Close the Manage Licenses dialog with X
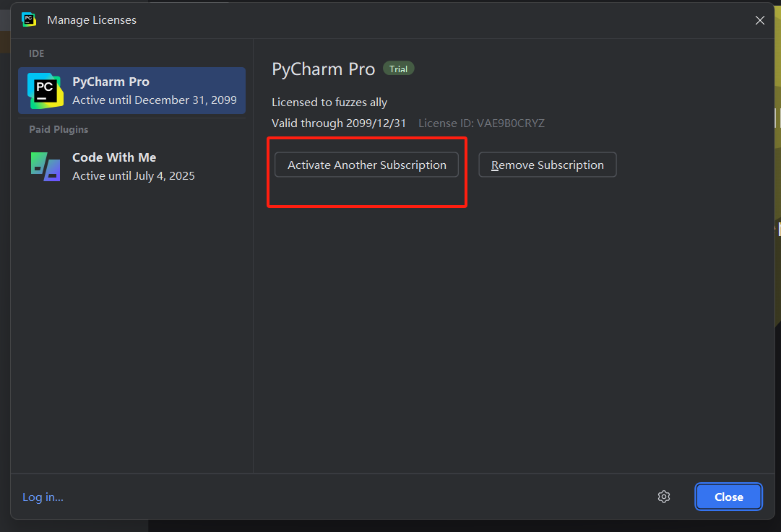Screen dimensions: 781x532 pyautogui.click(x=759, y=20)
